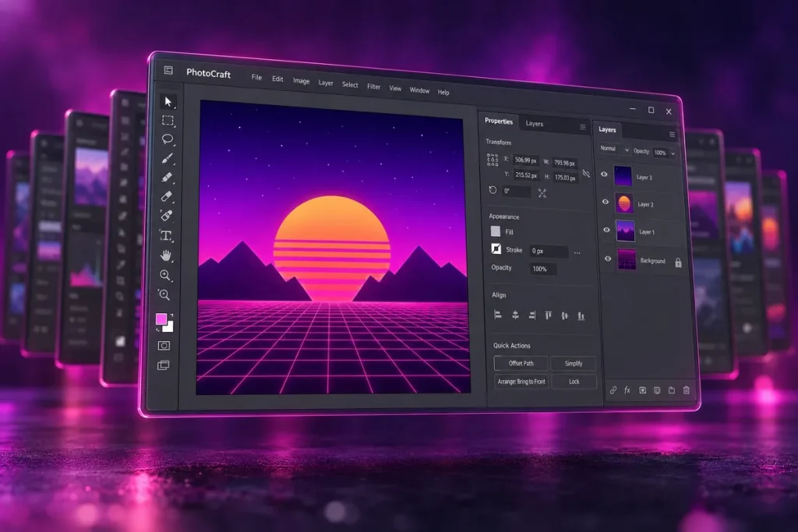Screen dimensions: 798x532
Task: Click the flip icon right of angle field
Action: 542,193
